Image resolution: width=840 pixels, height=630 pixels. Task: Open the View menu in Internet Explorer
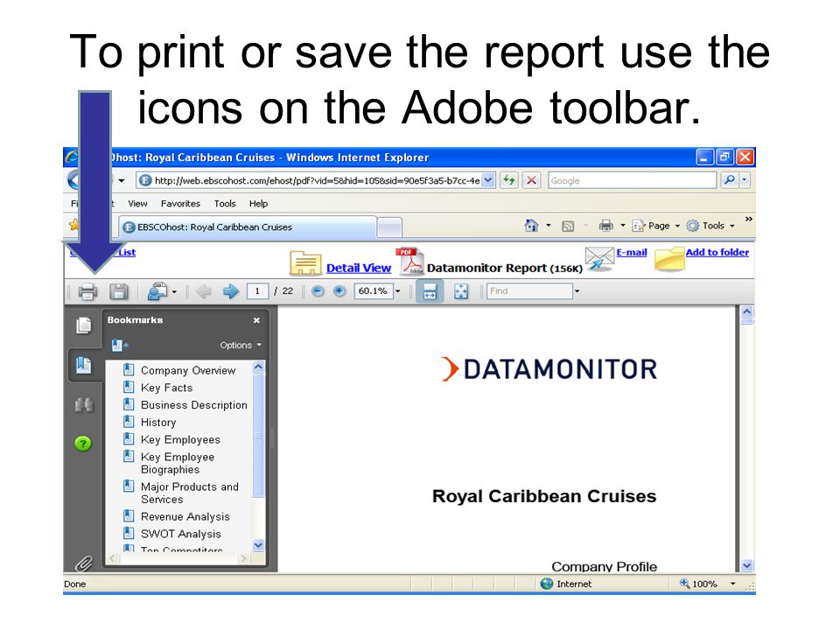pos(137,204)
